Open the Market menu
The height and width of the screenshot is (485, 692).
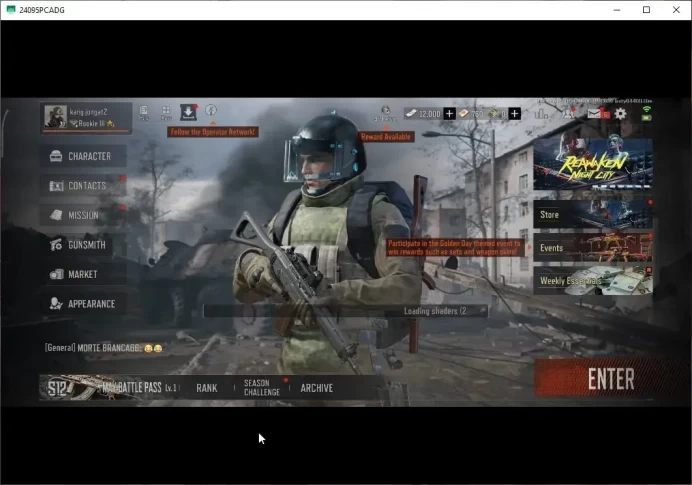click(83, 274)
